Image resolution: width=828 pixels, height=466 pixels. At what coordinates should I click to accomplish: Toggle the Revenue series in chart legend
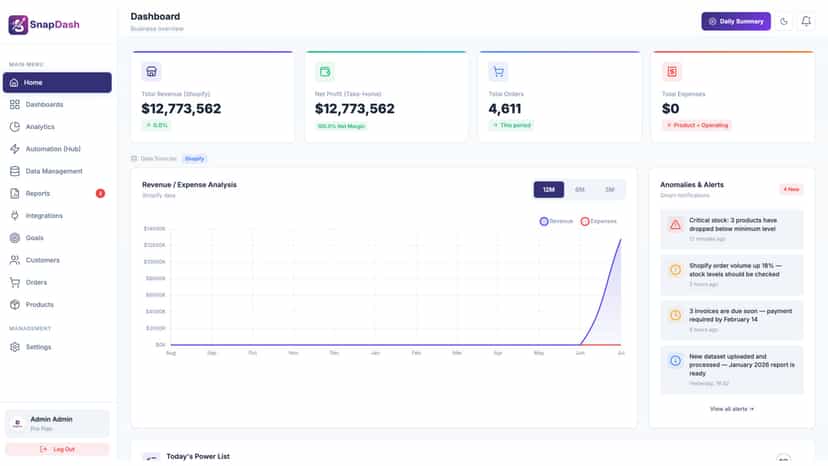coord(556,221)
